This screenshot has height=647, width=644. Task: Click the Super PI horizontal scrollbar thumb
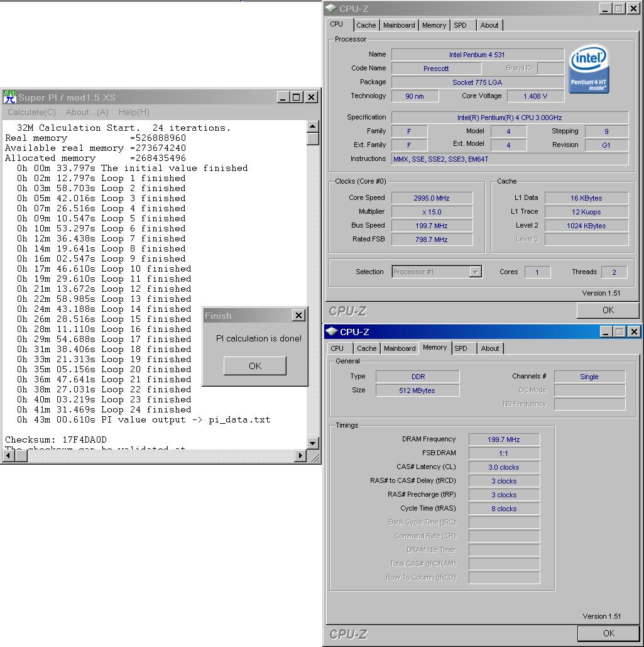click(21, 455)
